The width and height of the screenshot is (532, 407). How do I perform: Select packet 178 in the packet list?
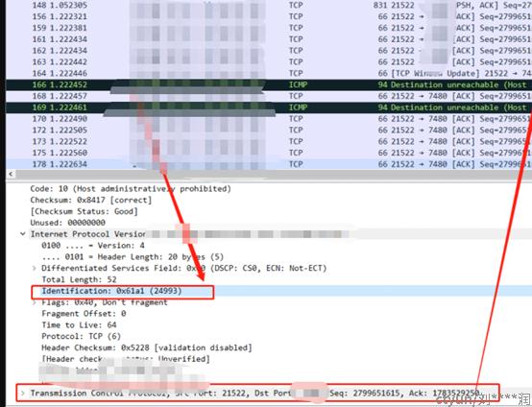(x=269, y=164)
